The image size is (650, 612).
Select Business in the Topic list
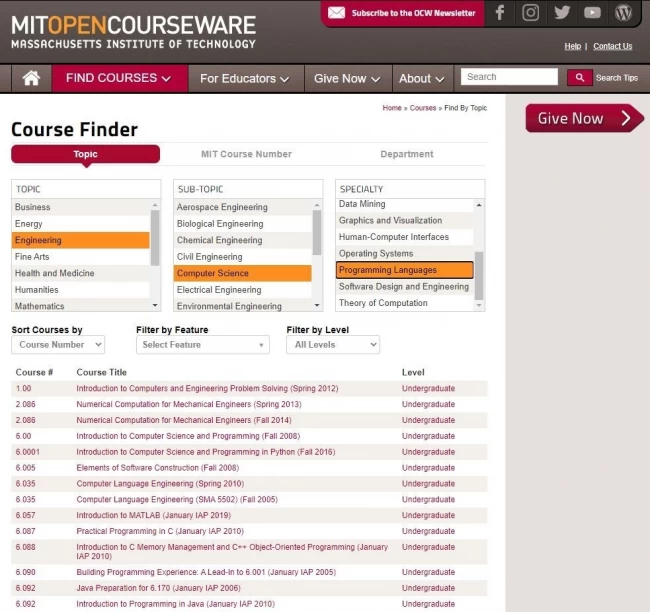click(x=80, y=207)
